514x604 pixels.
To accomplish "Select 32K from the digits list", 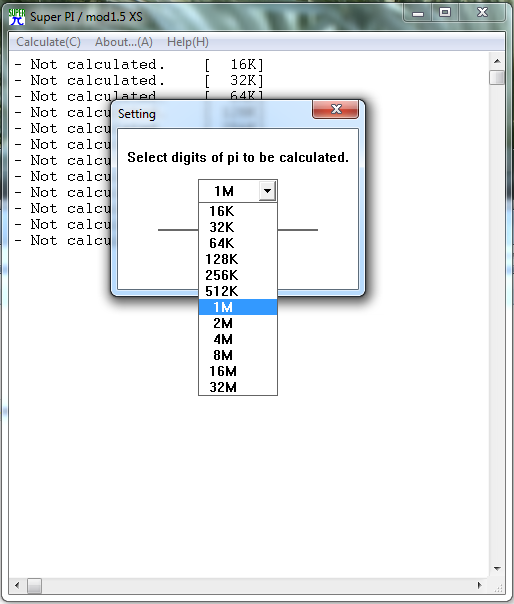I will point(238,227).
